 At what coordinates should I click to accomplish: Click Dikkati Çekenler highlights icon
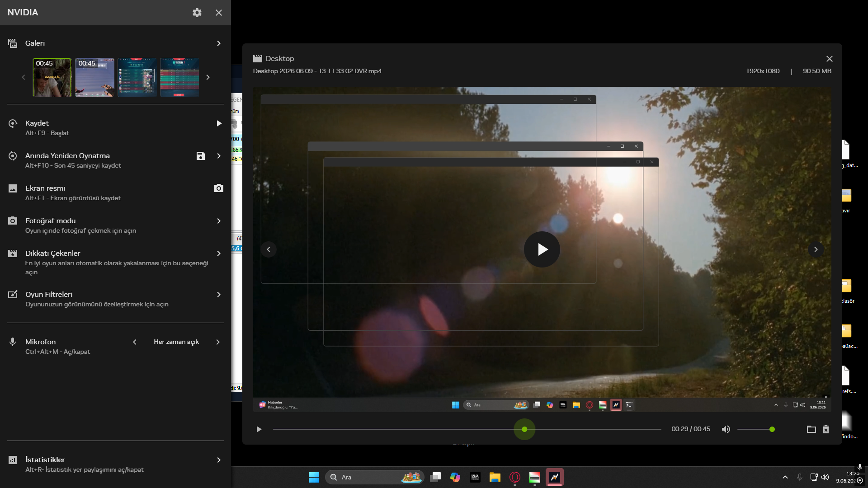[x=13, y=253]
